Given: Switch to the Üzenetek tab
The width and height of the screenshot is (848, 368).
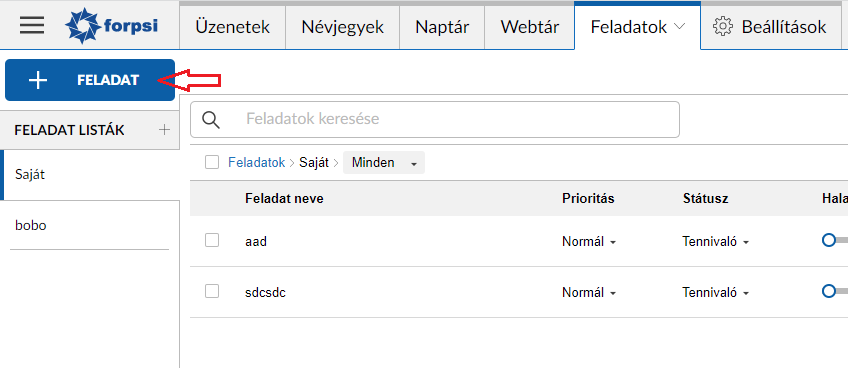Looking at the screenshot, I should 233,27.
